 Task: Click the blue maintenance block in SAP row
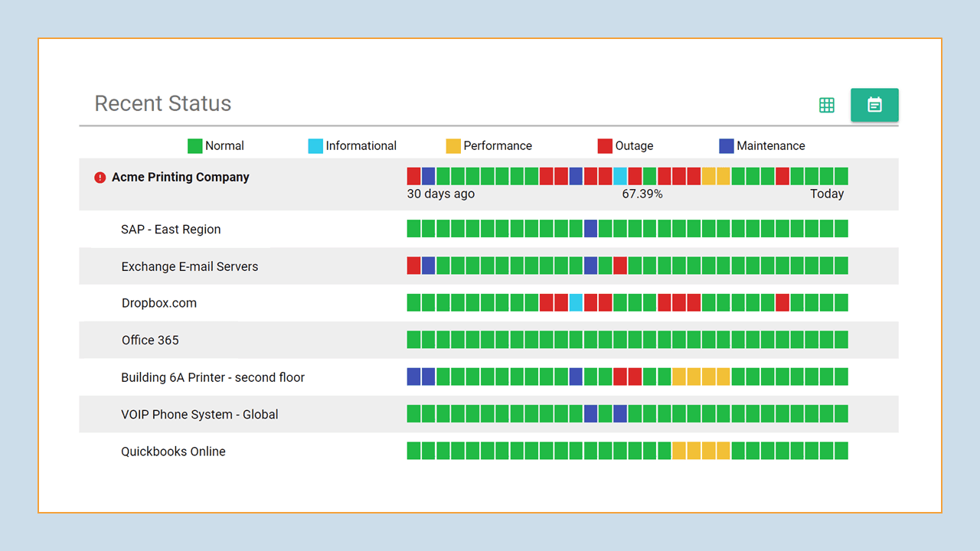click(591, 228)
